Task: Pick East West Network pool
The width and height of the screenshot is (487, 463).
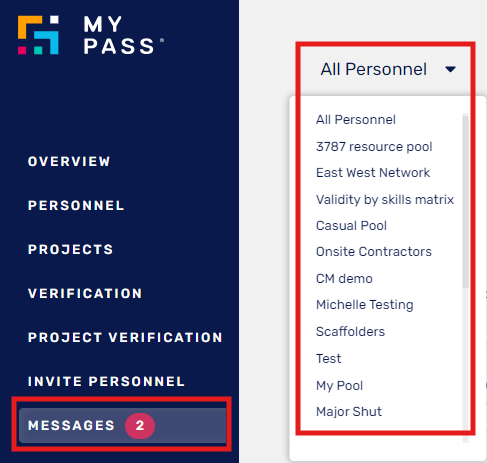Action: (x=373, y=173)
